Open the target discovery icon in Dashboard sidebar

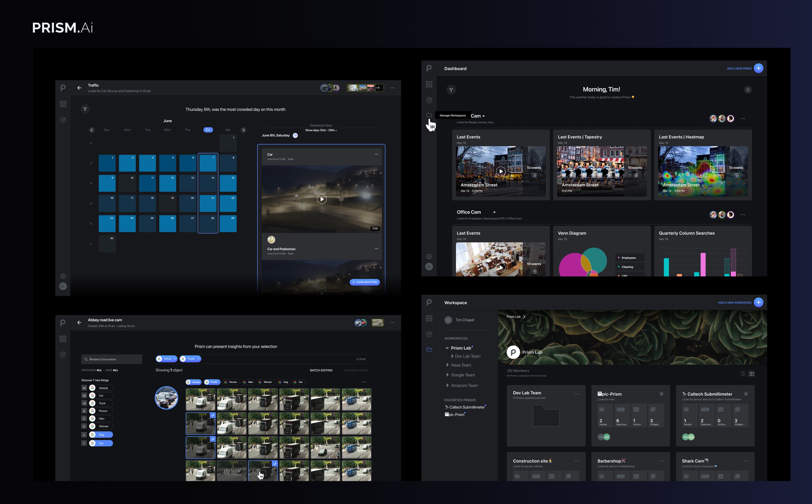tap(429, 100)
